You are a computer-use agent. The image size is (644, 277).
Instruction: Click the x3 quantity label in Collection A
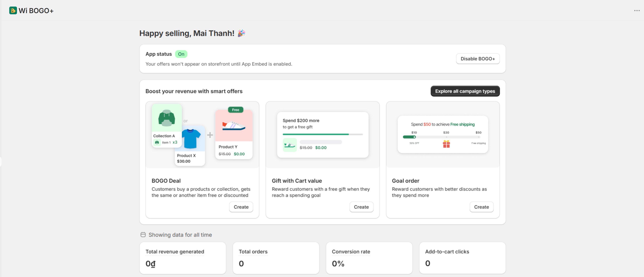pos(175,142)
